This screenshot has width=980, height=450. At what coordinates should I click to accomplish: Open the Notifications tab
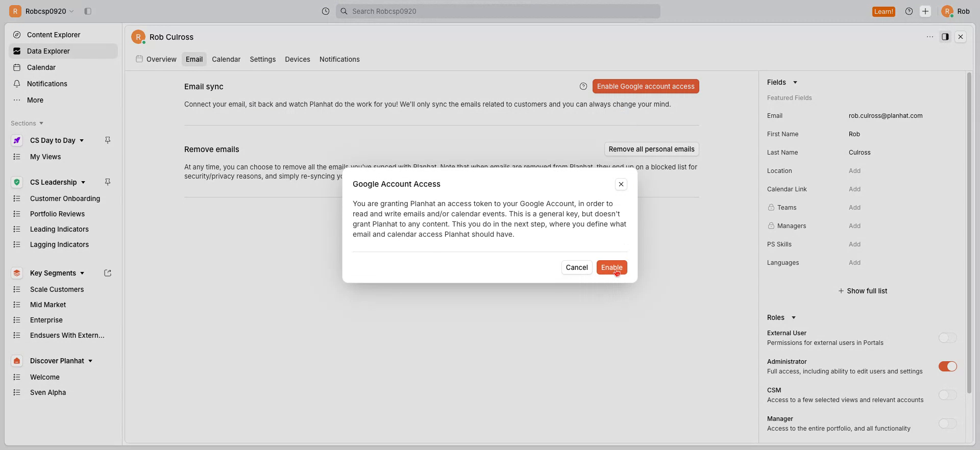pos(339,59)
